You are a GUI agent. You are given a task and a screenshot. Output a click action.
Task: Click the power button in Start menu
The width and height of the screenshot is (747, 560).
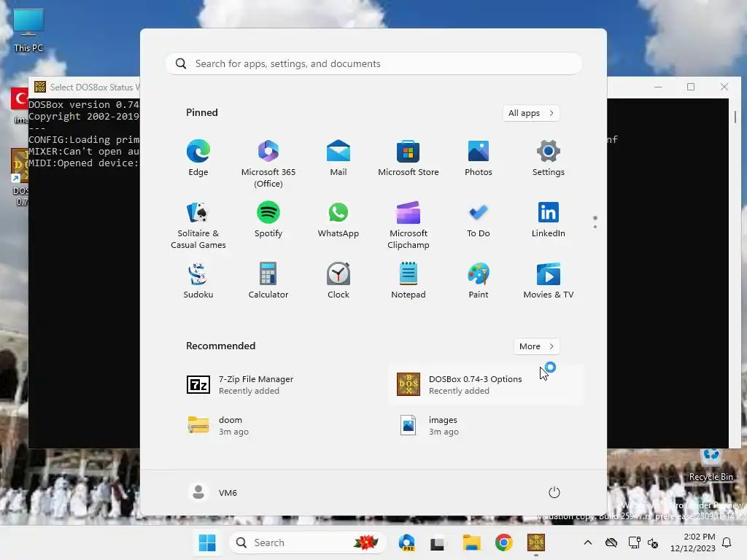point(554,492)
